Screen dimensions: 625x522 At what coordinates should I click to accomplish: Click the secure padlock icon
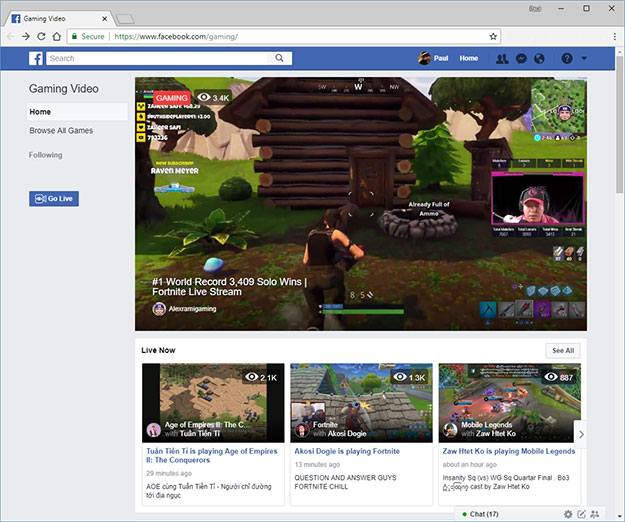[x=74, y=37]
